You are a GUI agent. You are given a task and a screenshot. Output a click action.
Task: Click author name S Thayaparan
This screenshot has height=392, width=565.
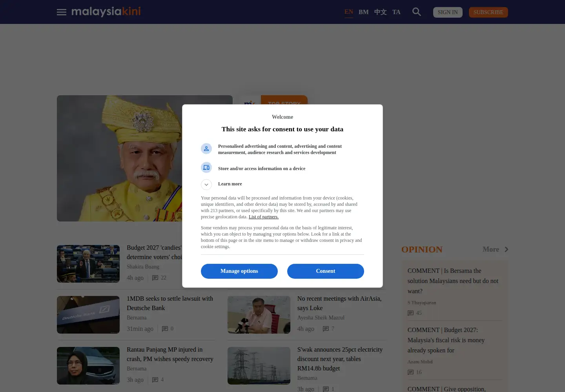pyautogui.click(x=422, y=303)
